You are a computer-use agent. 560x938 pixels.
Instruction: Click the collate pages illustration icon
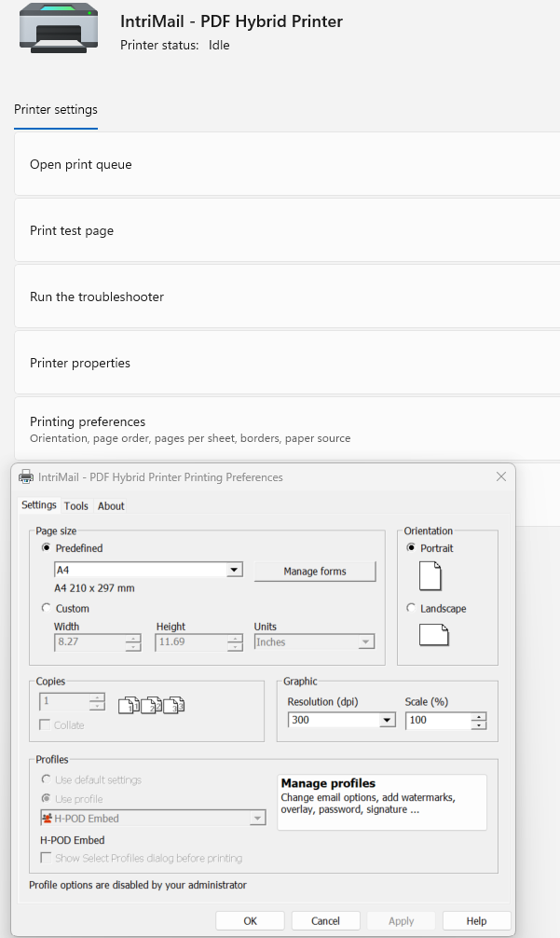coord(151,705)
